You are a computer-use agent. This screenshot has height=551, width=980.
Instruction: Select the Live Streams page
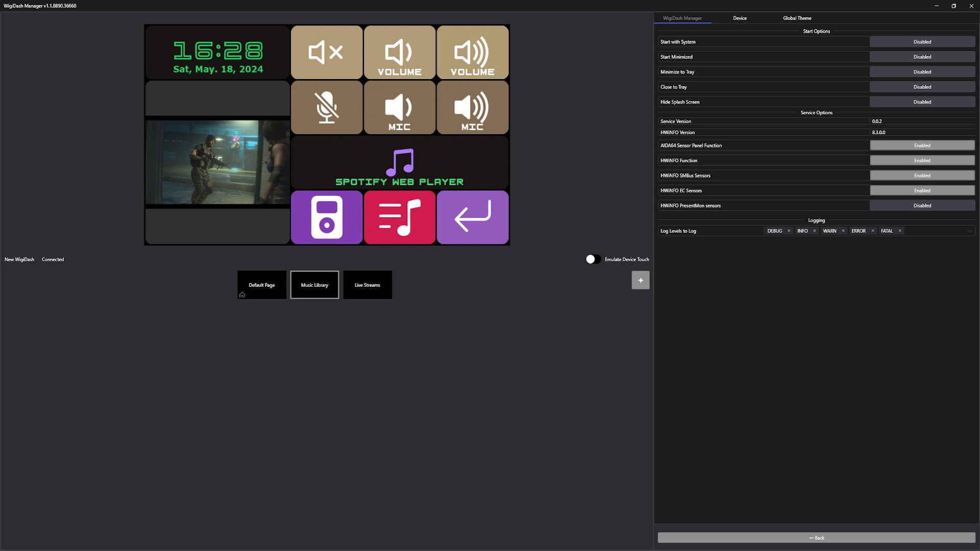[x=367, y=285]
